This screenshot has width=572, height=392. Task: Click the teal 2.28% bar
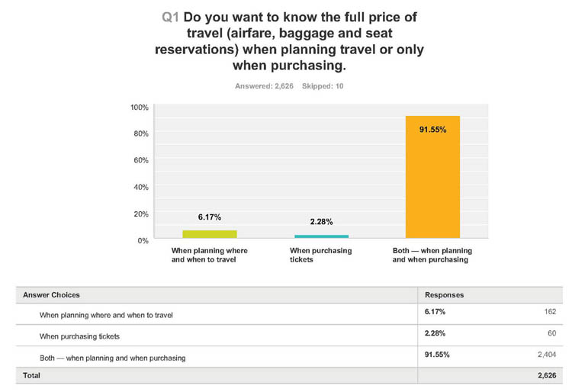point(321,236)
